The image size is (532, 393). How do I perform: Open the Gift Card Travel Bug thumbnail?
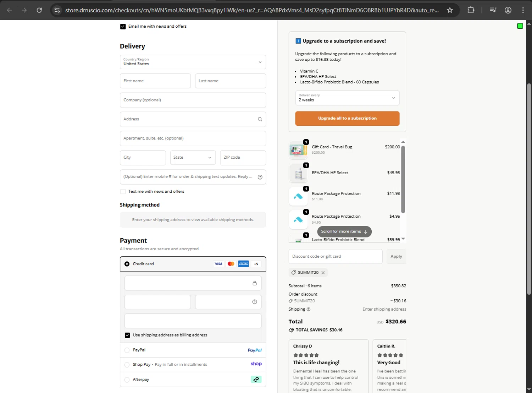tap(298, 150)
